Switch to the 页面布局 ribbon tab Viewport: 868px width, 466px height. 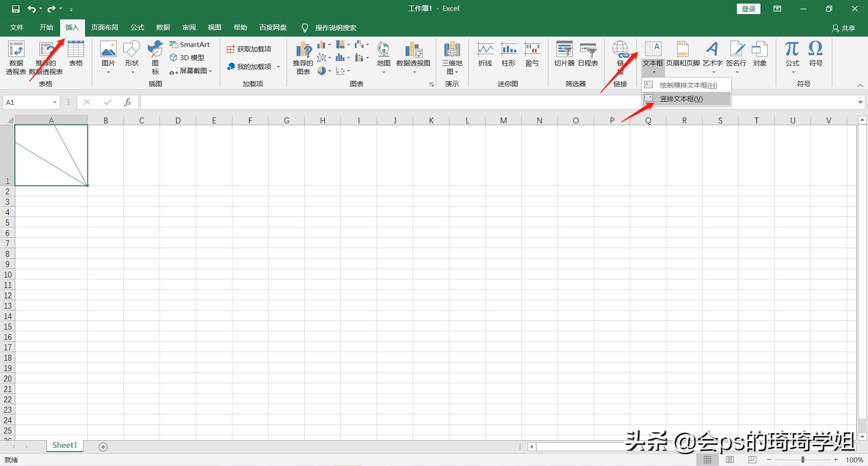104,27
